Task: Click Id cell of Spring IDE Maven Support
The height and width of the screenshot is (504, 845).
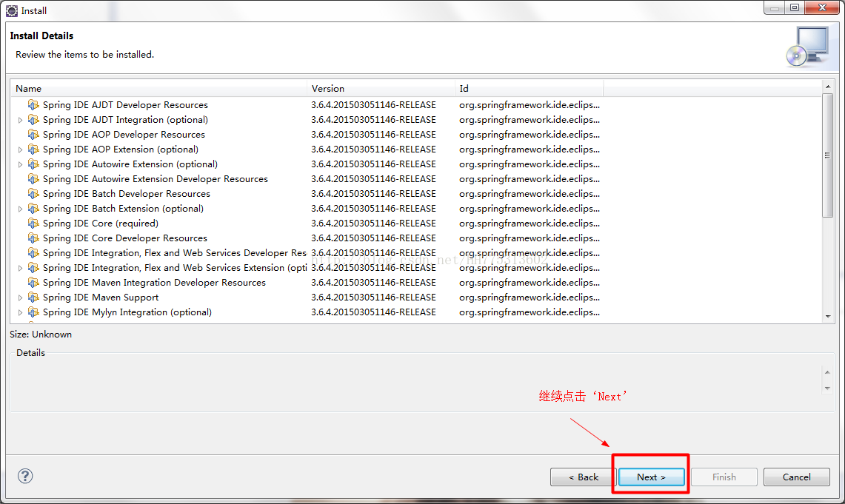Action: click(x=530, y=298)
